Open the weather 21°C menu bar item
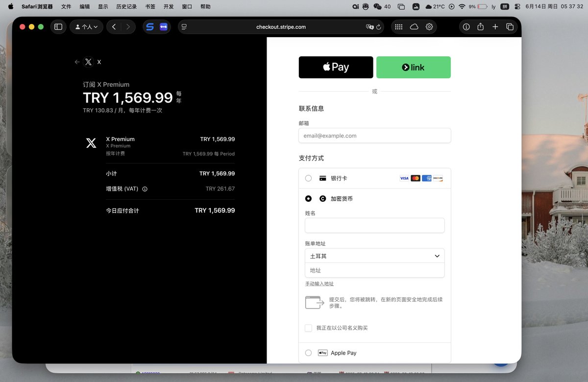The height and width of the screenshot is (382, 588). click(435, 7)
